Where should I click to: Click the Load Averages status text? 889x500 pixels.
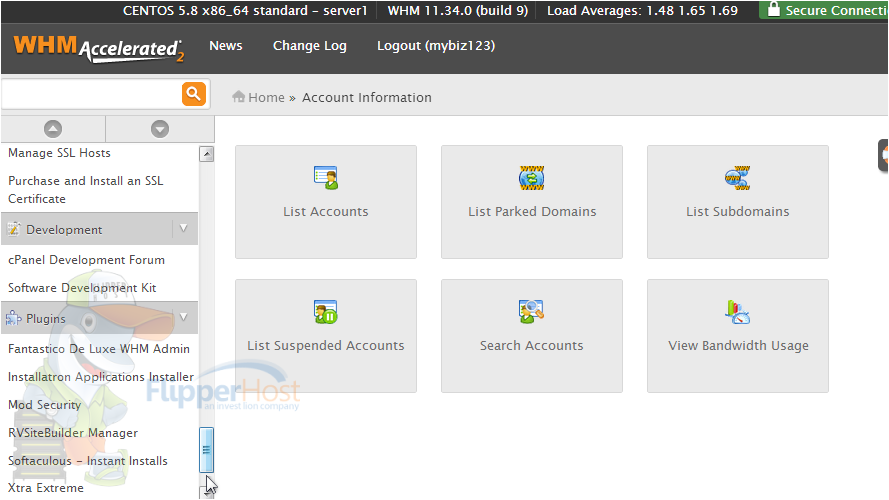click(642, 10)
